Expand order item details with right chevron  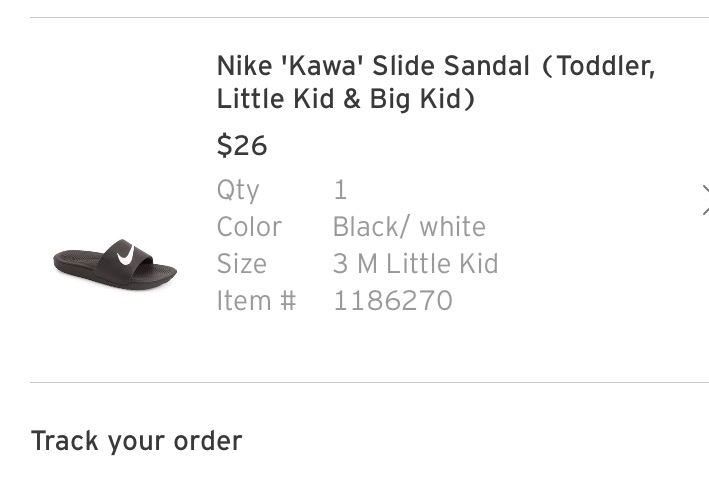pos(703,199)
